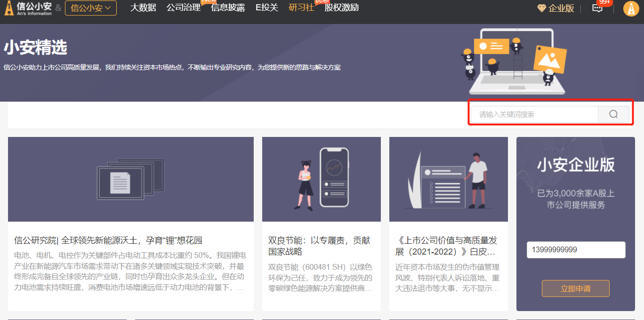Open the 大数据 menu
The width and height of the screenshot is (644, 320).
click(x=143, y=8)
